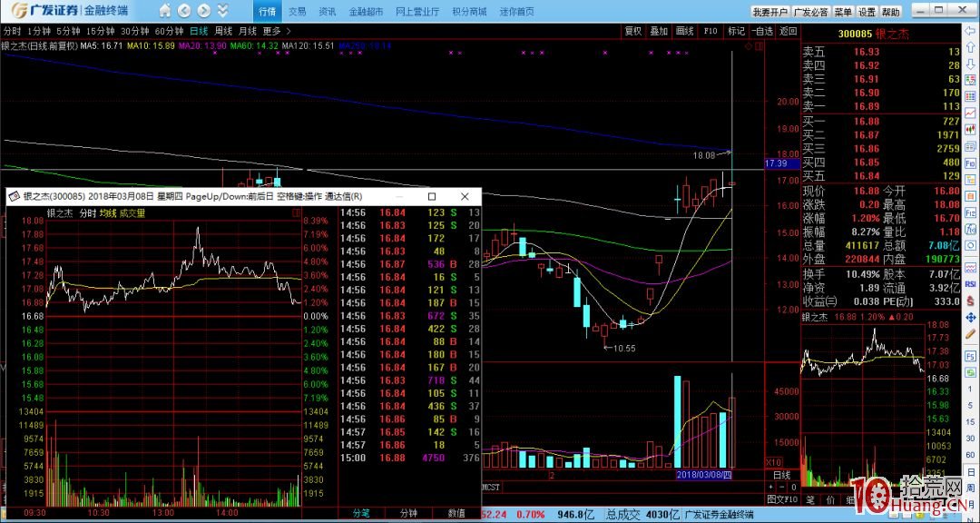Open the 画线 drawing tools
Viewport: 980px width, 523px height.
tap(684, 31)
